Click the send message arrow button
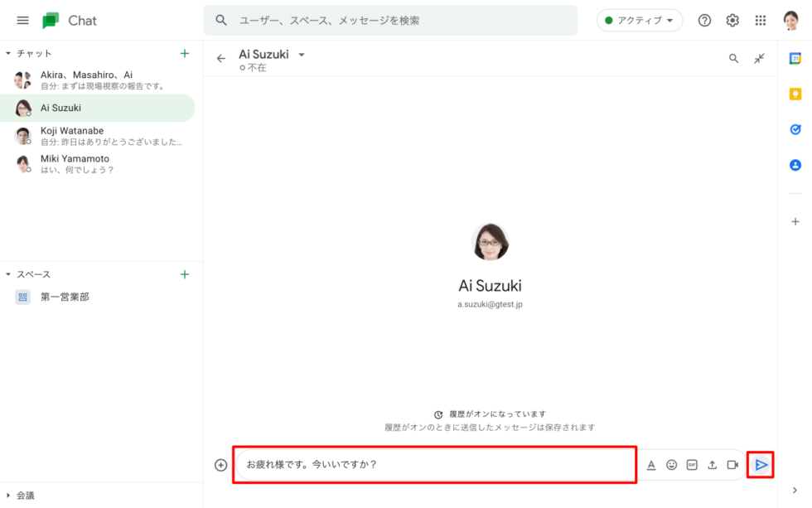This screenshot has height=508, width=812. pos(761,465)
